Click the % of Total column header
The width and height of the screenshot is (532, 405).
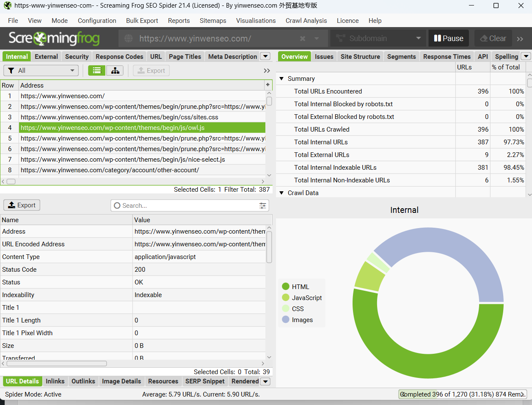[507, 67]
